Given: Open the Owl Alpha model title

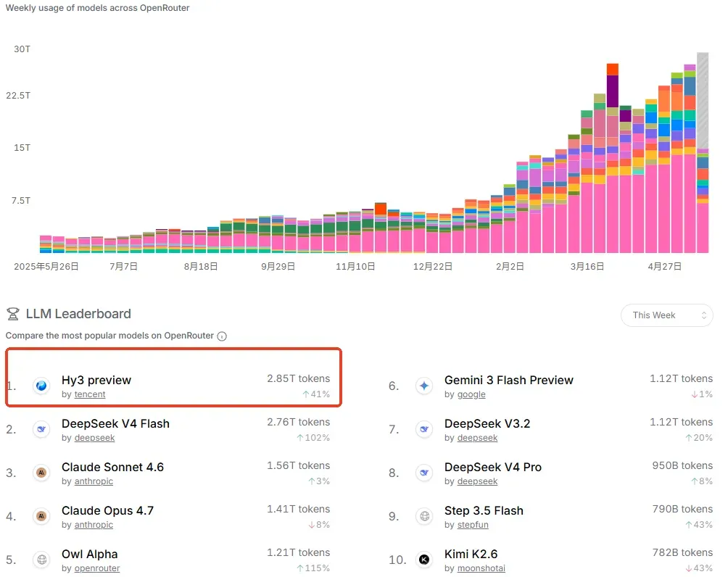Looking at the screenshot, I should pyautogui.click(x=90, y=555).
